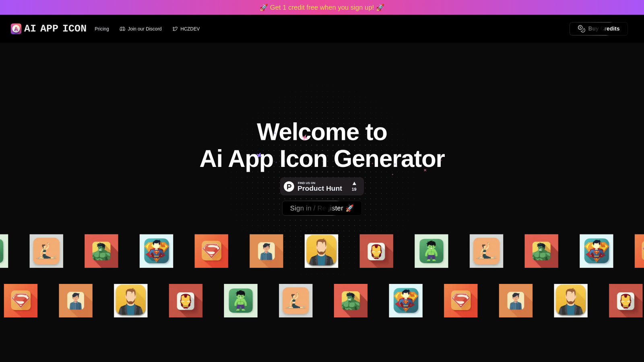The width and height of the screenshot is (644, 362).
Task: Click the AI App Icon logo image
Action: click(x=16, y=29)
